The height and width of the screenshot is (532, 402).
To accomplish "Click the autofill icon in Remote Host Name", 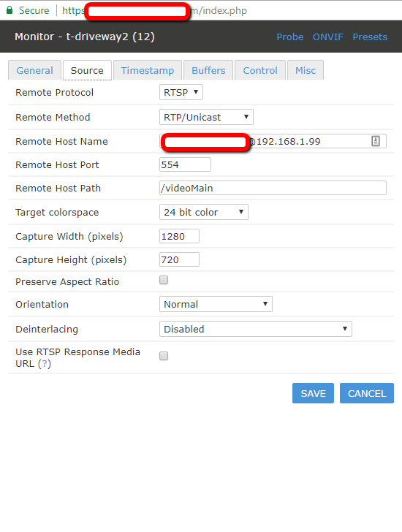I will 376,141.
